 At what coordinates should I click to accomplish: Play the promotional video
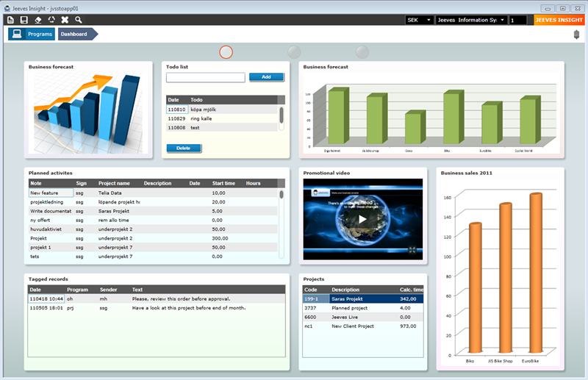coord(362,219)
